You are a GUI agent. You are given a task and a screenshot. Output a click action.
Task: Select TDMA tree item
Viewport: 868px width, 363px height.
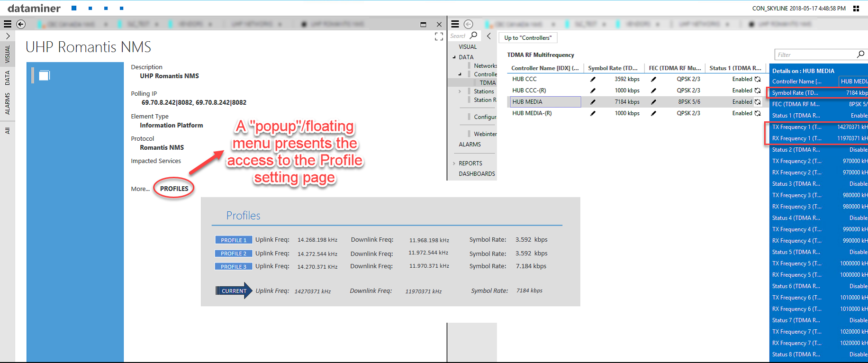(x=488, y=83)
